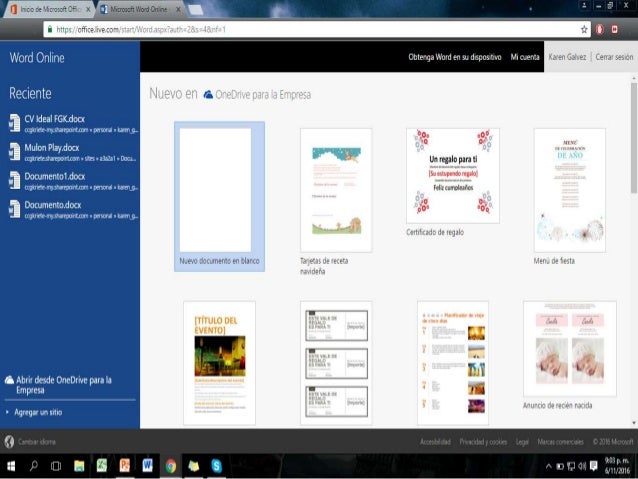Image resolution: width=638 pixels, height=479 pixels.
Task: Switch to Microsoft Word Online tab
Action: tap(138, 9)
